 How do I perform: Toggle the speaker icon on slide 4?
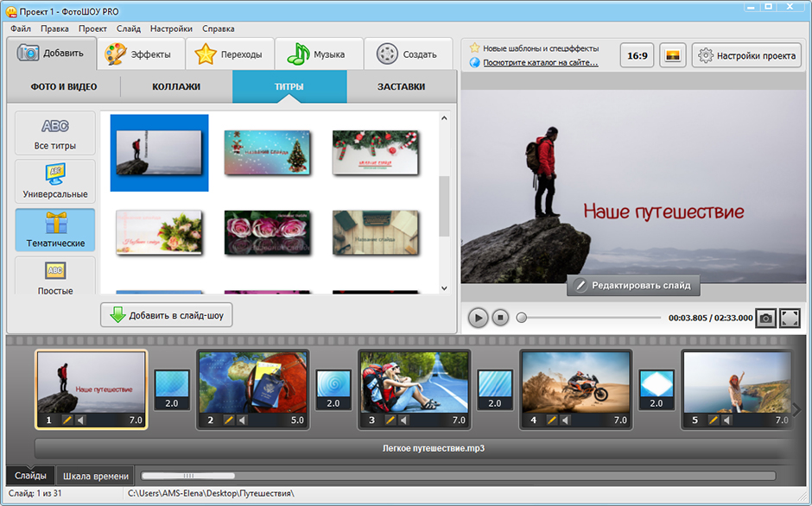[x=566, y=421]
